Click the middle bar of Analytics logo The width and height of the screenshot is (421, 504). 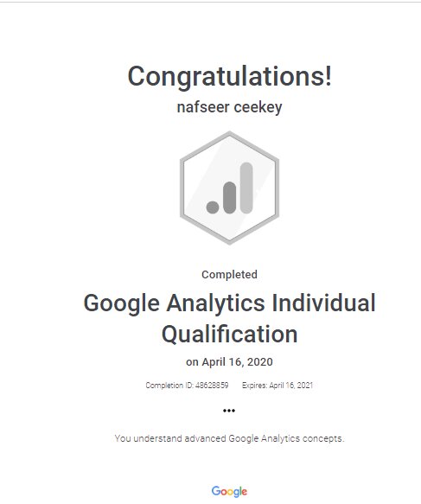(x=229, y=198)
